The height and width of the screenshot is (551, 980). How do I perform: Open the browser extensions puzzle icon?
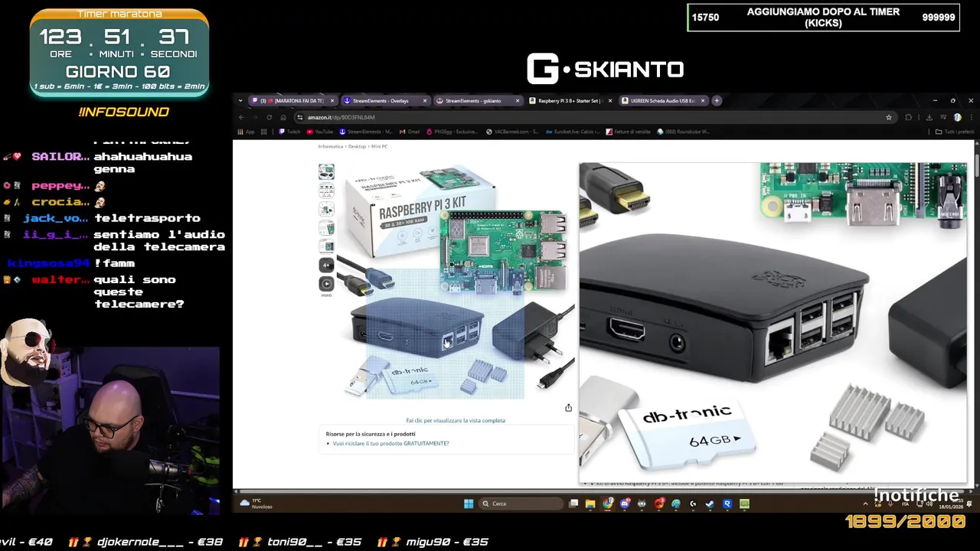tap(909, 117)
